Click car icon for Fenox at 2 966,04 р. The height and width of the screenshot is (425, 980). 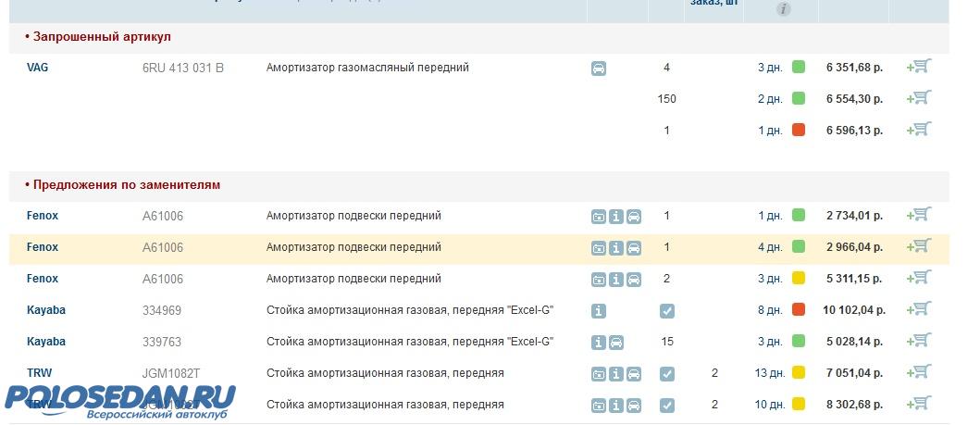pyautogui.click(x=634, y=249)
